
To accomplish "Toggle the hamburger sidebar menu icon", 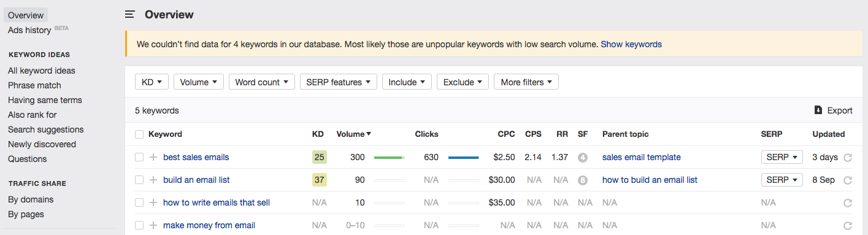I will tap(129, 14).
